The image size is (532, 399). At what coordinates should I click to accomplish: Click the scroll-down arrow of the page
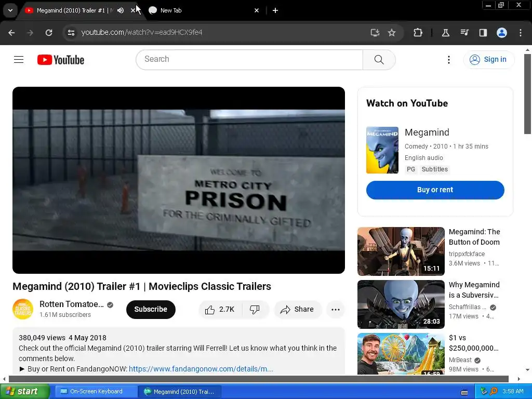pos(527,370)
